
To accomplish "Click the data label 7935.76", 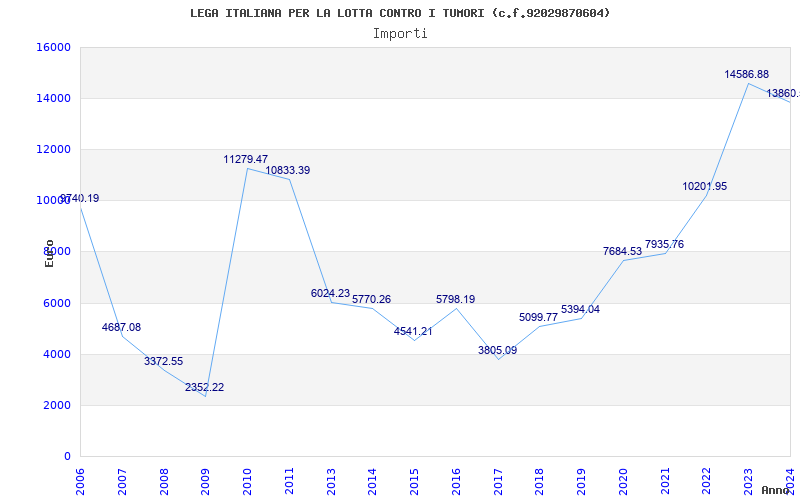I will pyautogui.click(x=664, y=244).
